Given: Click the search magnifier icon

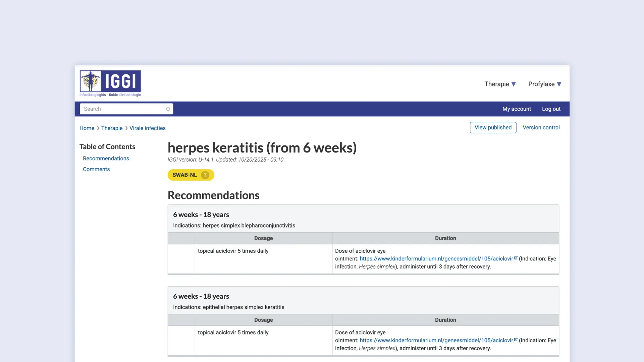Looking at the screenshot, I should (168, 109).
